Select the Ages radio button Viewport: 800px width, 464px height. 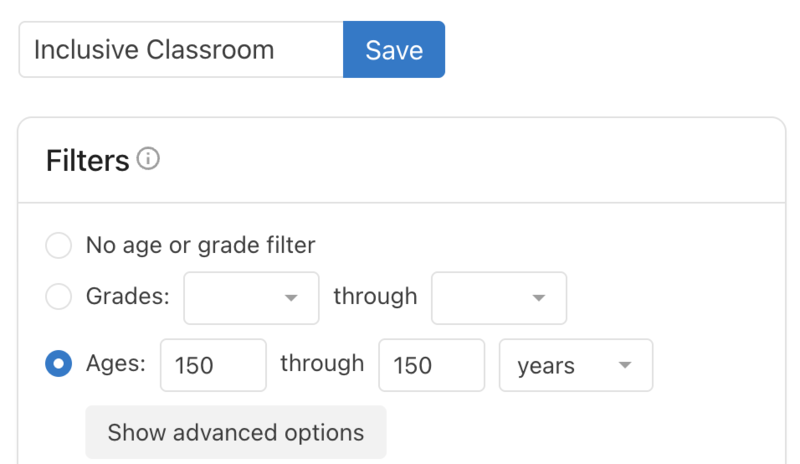click(x=59, y=365)
